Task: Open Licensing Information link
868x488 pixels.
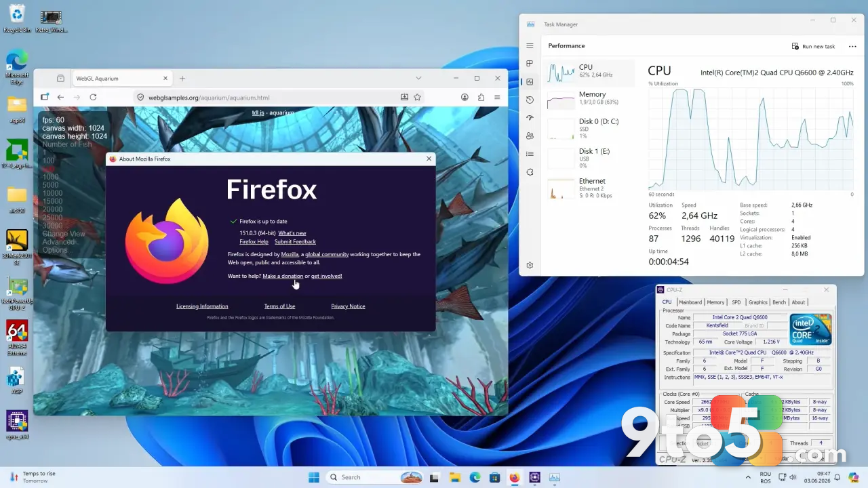Action: [202, 306]
